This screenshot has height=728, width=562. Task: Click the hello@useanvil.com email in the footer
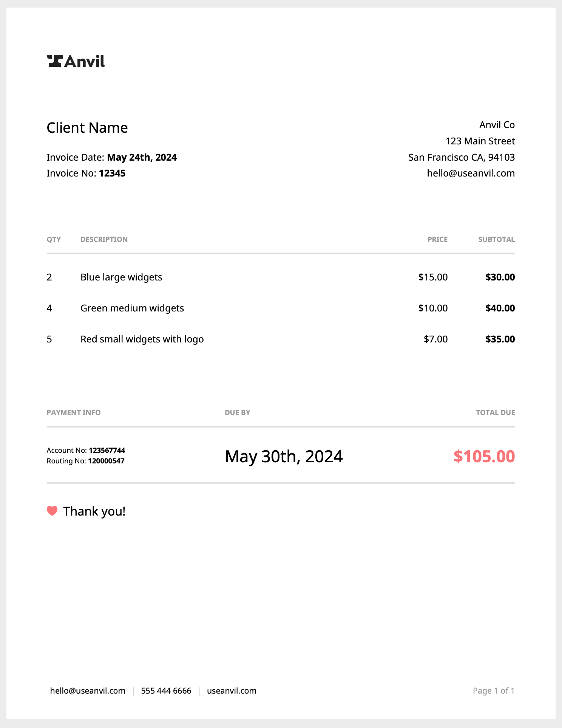pos(88,691)
